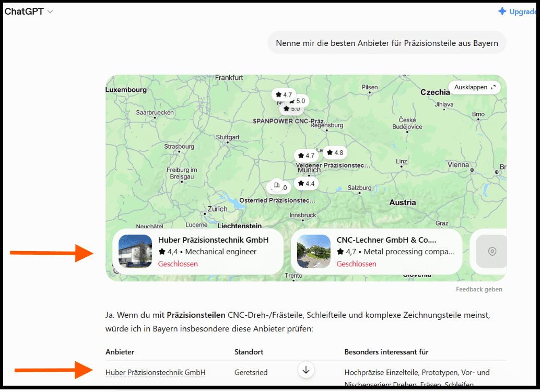The height and width of the screenshot is (392, 541).
Task: Click the Salzburg label on map
Action: [359, 187]
